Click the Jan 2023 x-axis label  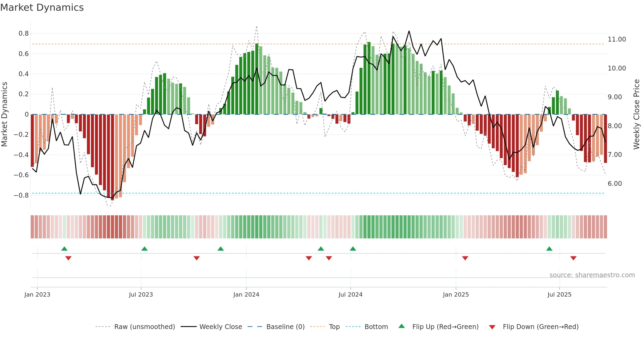tap(37, 294)
